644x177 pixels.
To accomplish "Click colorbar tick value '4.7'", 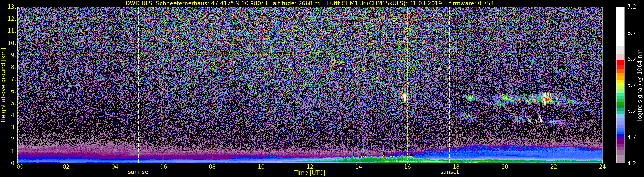I will point(632,137).
